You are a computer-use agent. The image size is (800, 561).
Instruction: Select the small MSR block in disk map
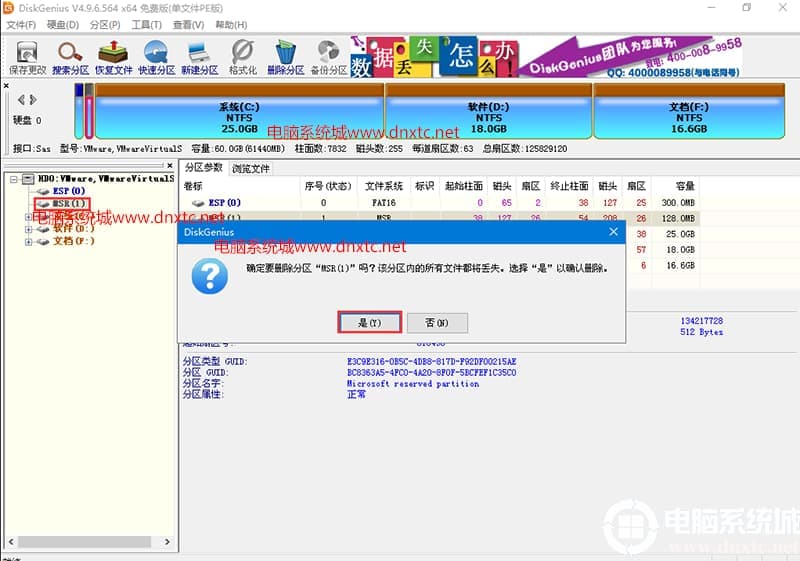89,111
